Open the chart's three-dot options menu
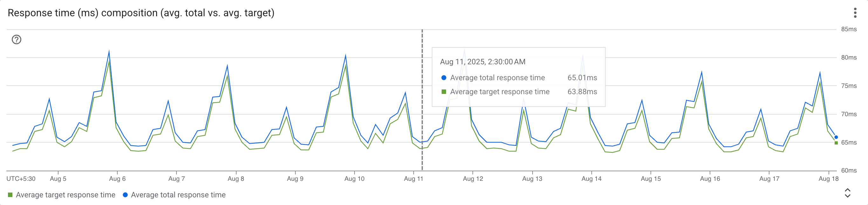Viewport: 868px width, 205px height. tap(855, 13)
